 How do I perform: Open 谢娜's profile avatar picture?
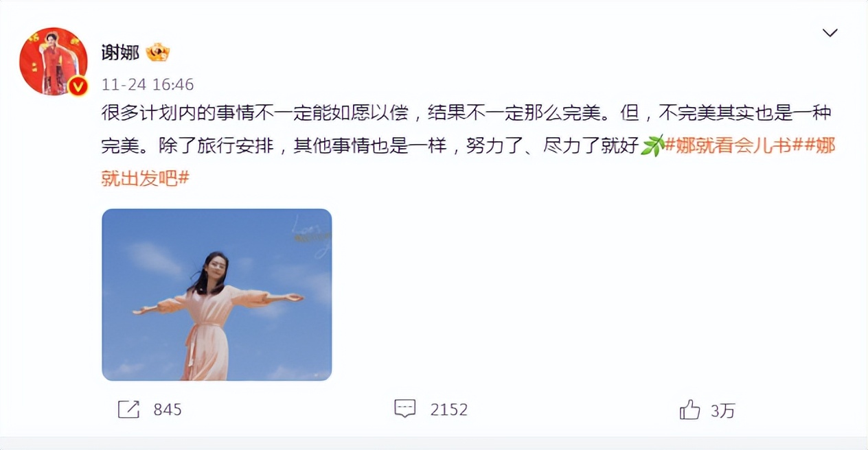54,62
